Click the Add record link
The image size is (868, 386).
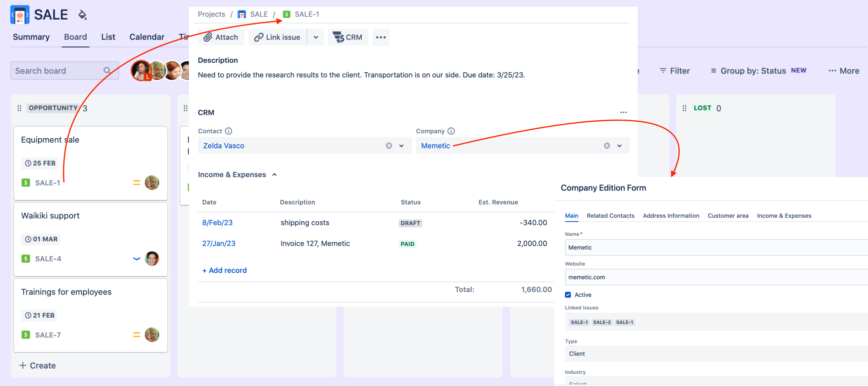[224, 270]
